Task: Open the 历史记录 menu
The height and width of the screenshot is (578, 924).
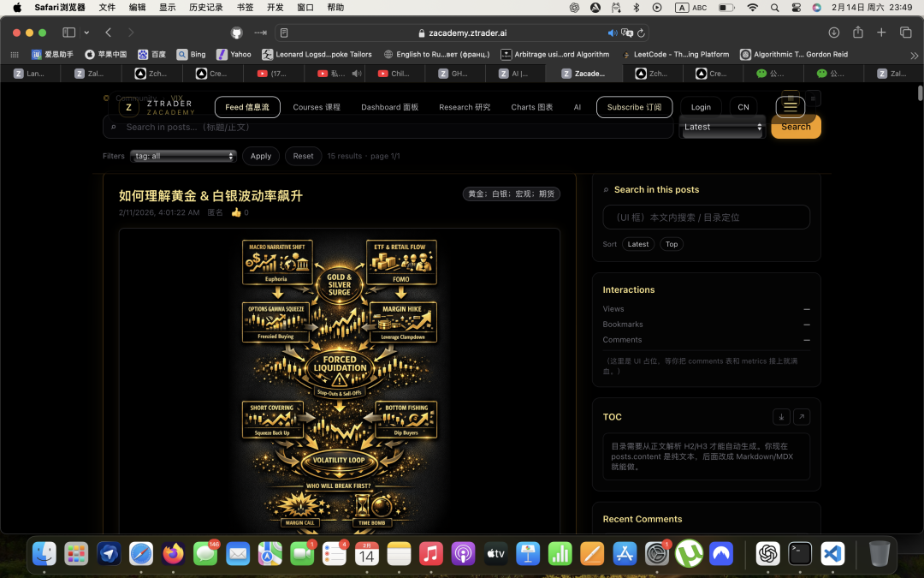Action: click(205, 8)
